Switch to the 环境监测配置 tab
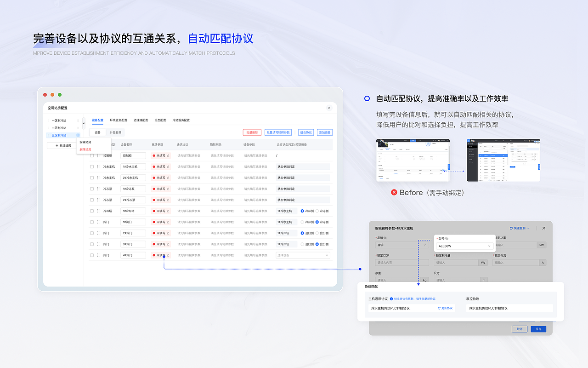 tap(119, 121)
